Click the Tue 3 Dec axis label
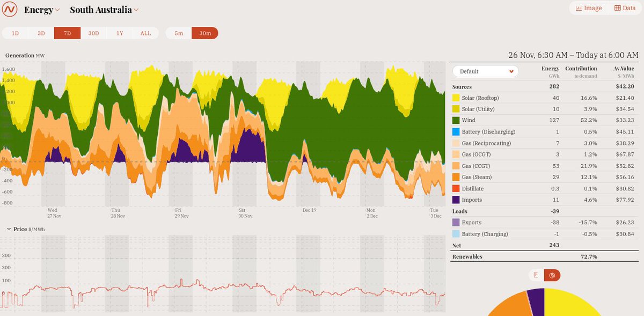Screen dimensions: 644x316 point(435,213)
